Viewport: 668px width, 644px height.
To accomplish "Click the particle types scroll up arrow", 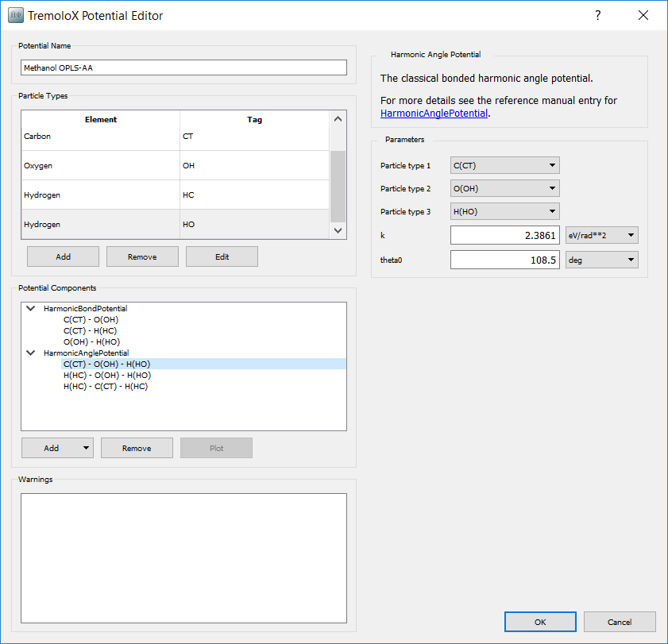I will pos(338,119).
